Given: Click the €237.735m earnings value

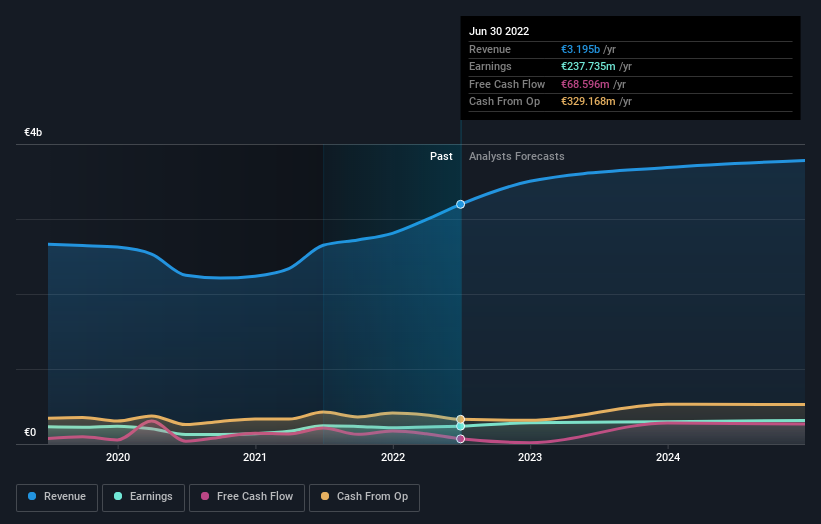Looking at the screenshot, I should 588,66.
